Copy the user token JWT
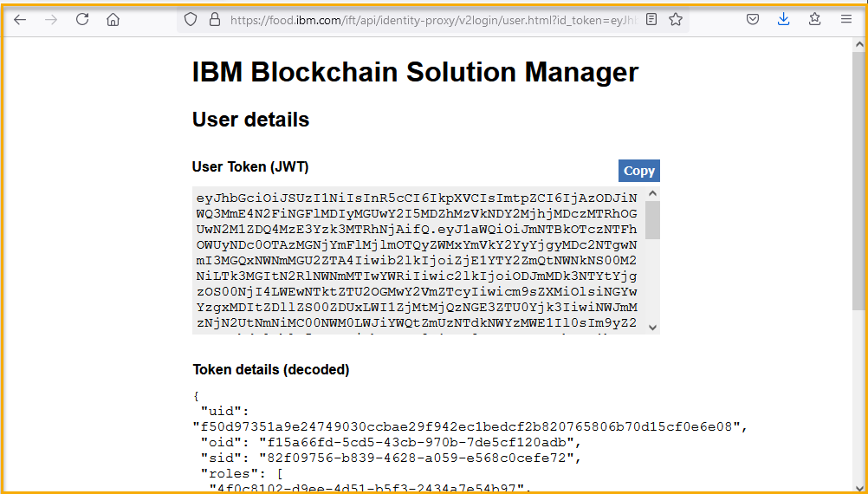This screenshot has width=868, height=494. coord(638,171)
